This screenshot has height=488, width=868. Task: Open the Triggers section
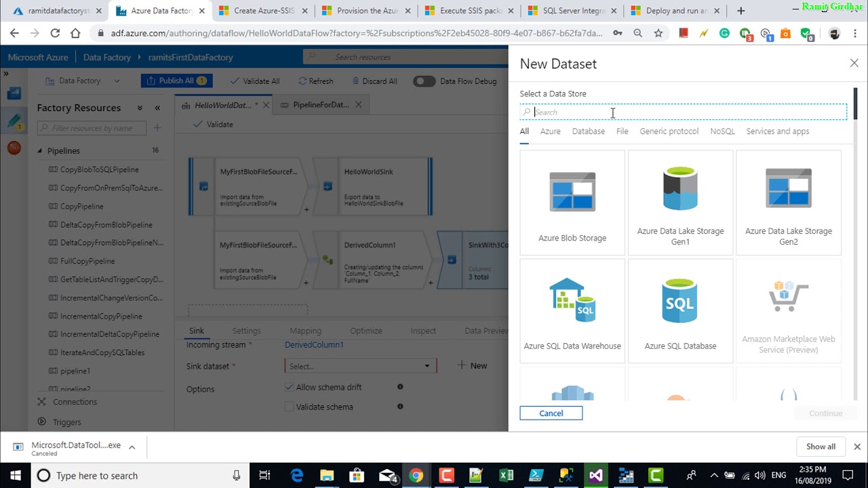click(66, 422)
